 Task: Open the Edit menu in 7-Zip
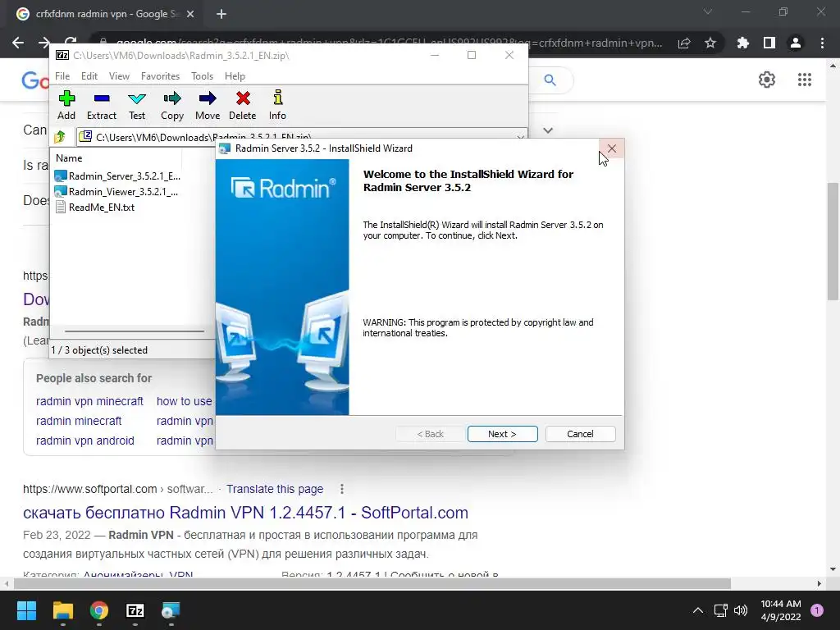(x=89, y=76)
